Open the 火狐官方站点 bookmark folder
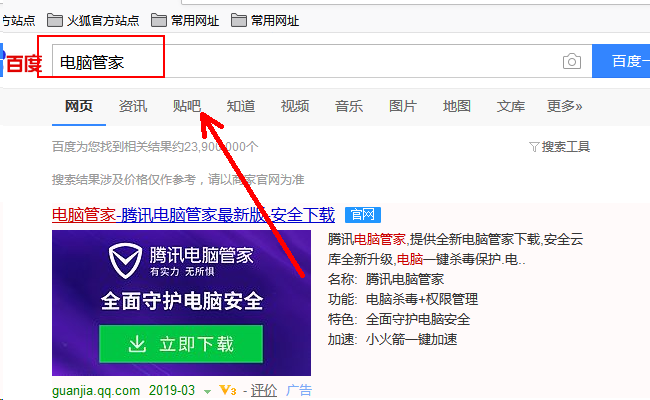 point(93,20)
